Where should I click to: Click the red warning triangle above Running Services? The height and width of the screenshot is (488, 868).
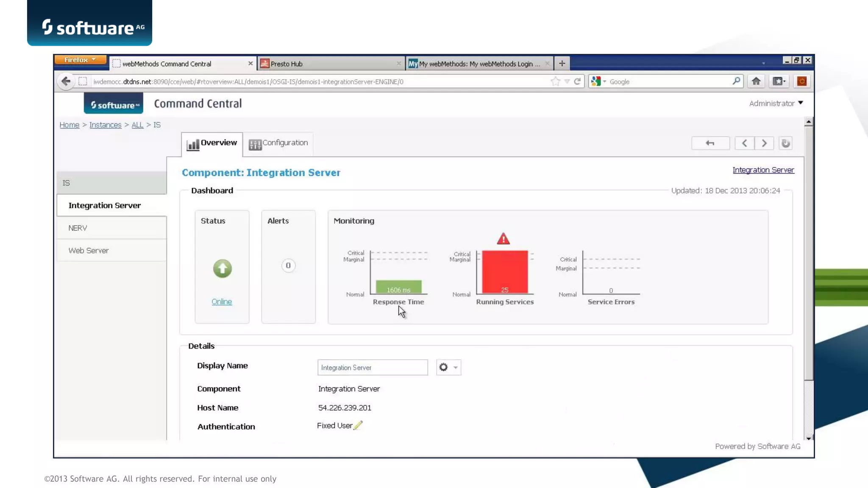503,239
